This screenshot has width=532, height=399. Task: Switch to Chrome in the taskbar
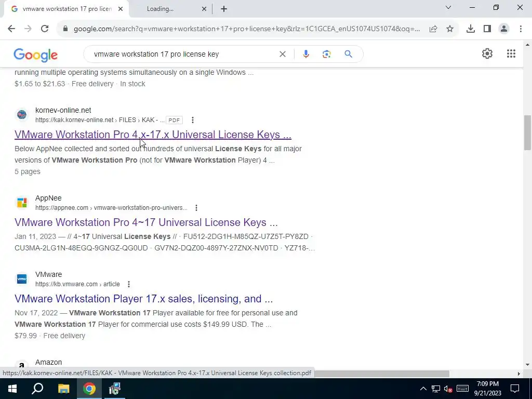coord(89,389)
